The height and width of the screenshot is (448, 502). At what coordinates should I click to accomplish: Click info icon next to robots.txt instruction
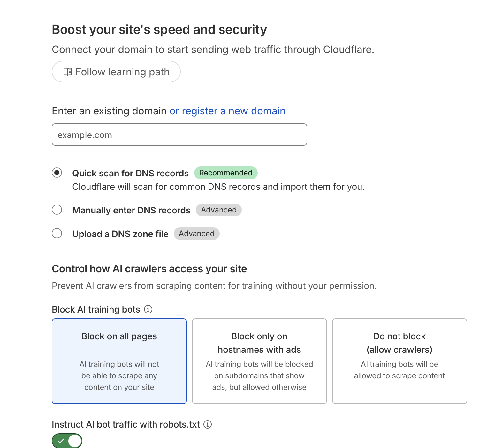coord(208,424)
